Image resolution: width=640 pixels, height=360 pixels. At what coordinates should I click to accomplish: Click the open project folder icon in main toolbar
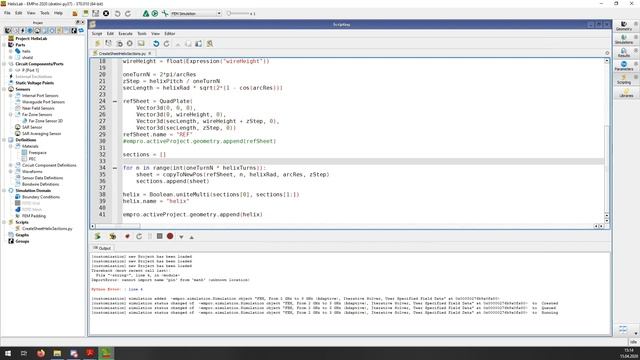[75, 13]
